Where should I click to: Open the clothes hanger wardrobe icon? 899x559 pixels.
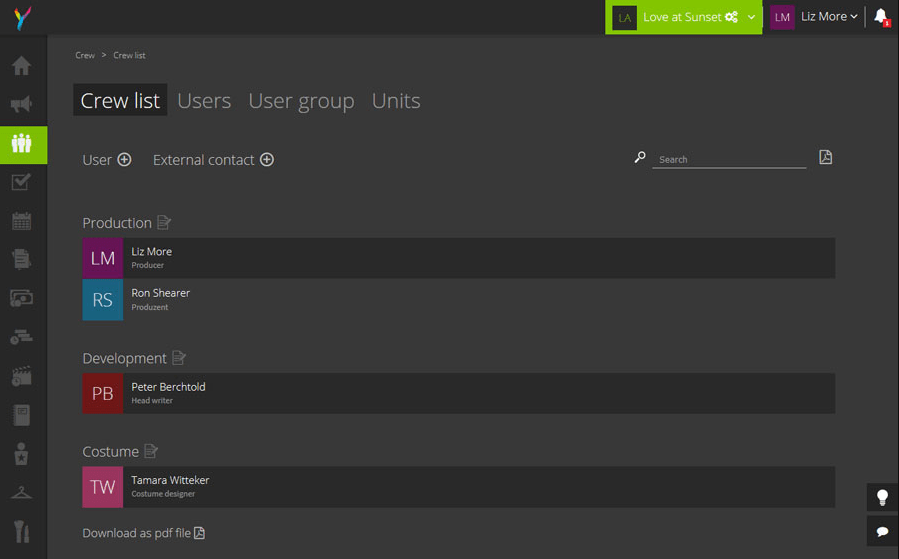pyautogui.click(x=21, y=492)
